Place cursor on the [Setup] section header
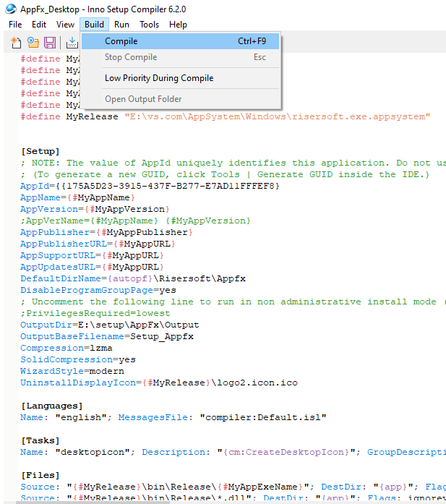446x504 pixels. [40, 151]
